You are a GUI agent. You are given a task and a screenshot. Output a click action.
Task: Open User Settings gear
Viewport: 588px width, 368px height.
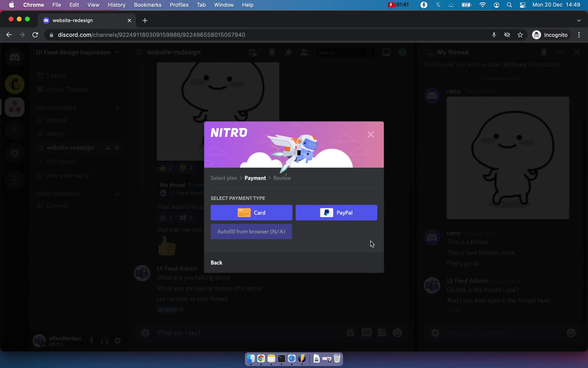click(118, 340)
